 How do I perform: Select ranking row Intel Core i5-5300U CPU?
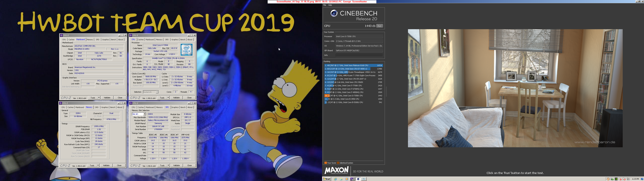pos(353,102)
